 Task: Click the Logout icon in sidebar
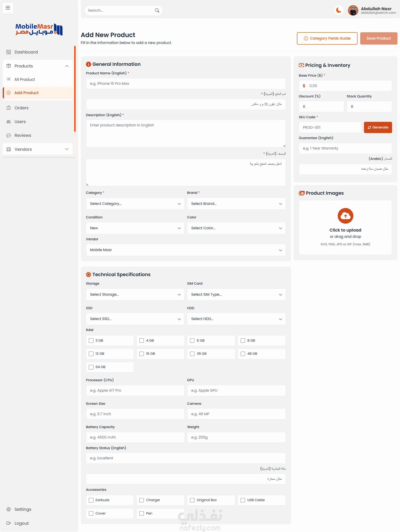click(9, 523)
